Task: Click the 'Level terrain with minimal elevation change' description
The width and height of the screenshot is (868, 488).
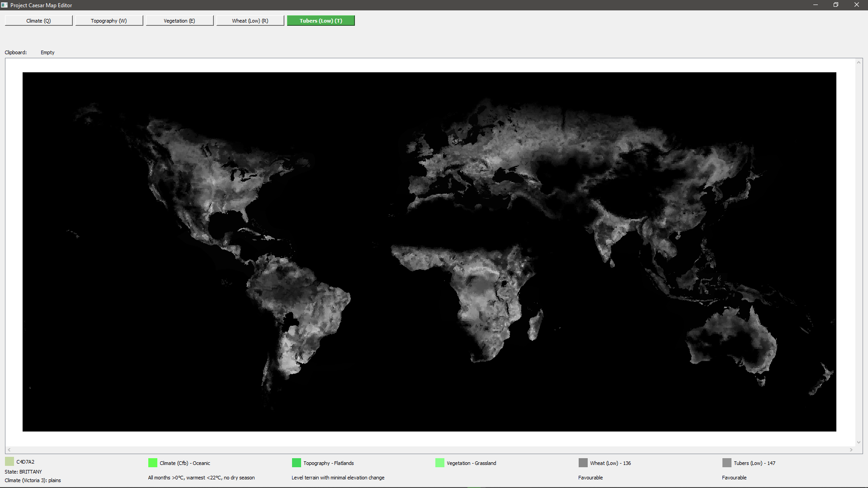Action: (338, 478)
